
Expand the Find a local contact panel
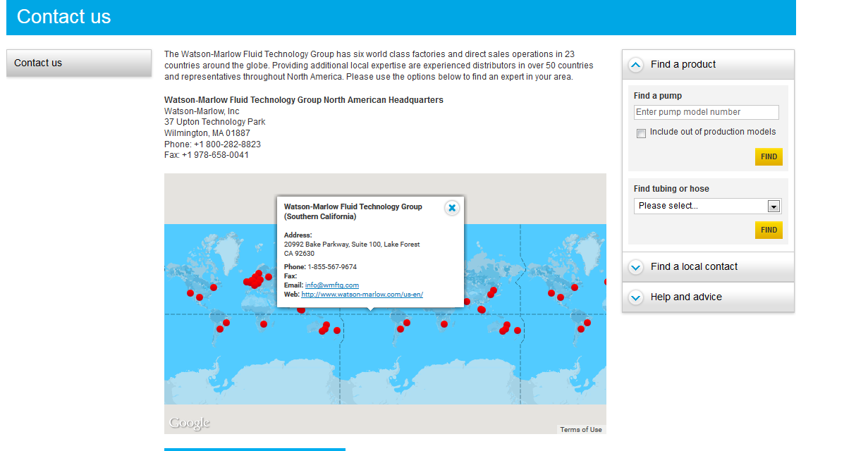[x=708, y=267]
